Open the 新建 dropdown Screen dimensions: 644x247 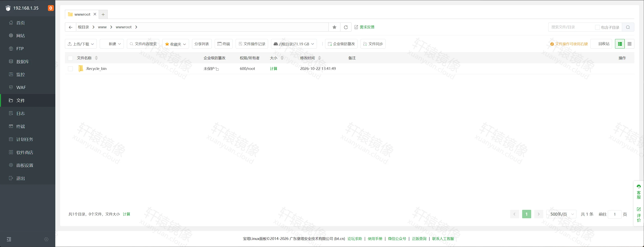[x=112, y=44]
